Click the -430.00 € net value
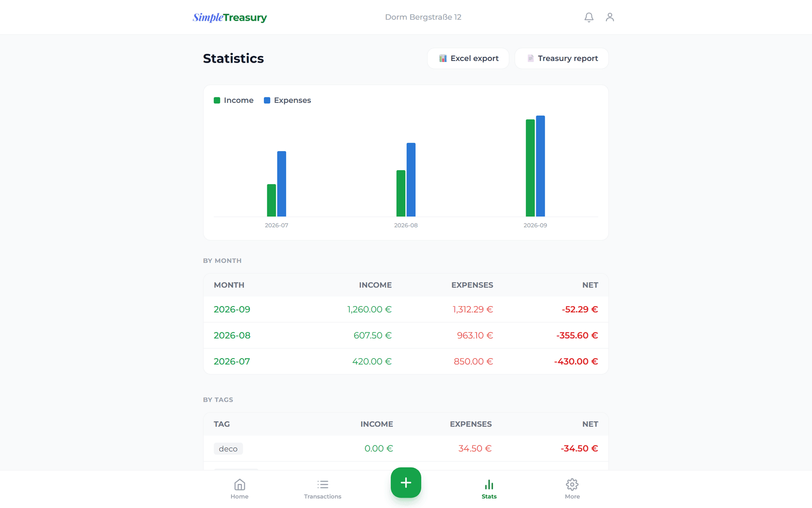The image size is (812, 508). click(576, 362)
